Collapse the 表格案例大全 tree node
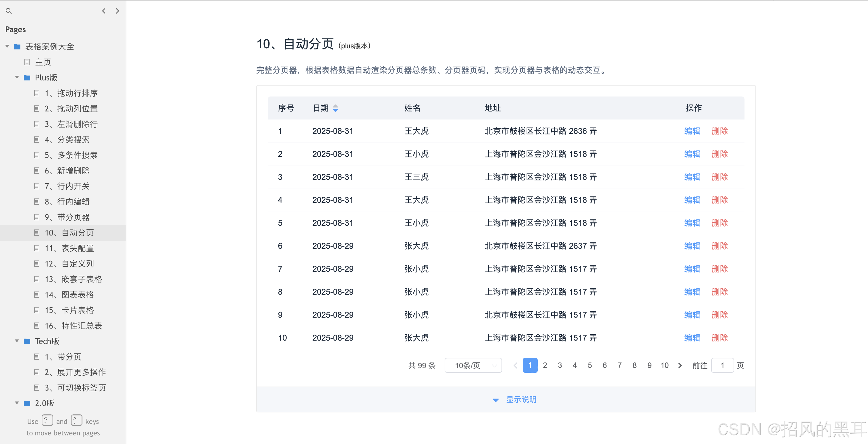The width and height of the screenshot is (868, 444). click(x=7, y=47)
